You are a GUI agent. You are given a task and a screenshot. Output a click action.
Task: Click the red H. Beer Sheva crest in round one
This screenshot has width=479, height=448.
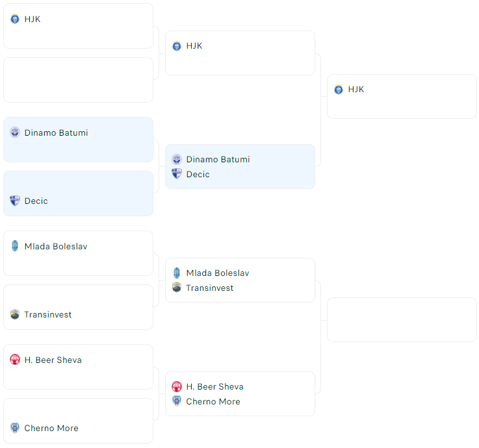pos(15,360)
